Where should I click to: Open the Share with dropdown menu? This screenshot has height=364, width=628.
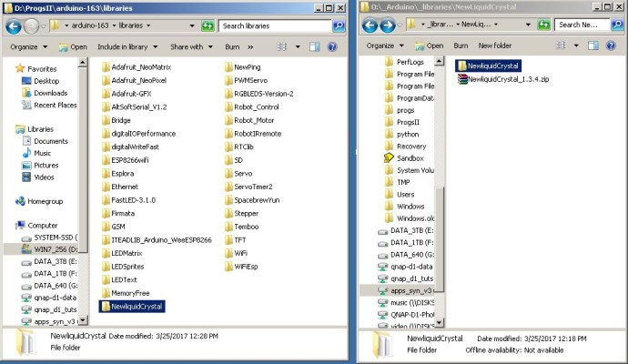click(x=190, y=45)
